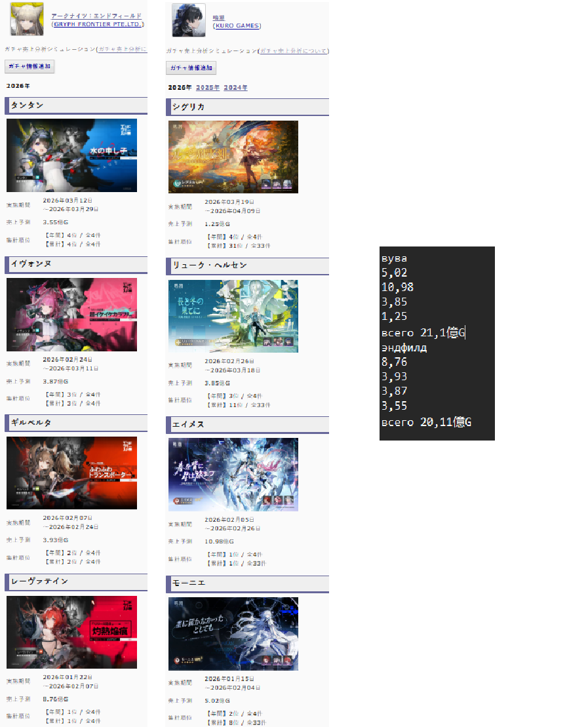Place cursor on '10,98' line in text editor
Viewport: 588px width, 727px height.
[397, 288]
